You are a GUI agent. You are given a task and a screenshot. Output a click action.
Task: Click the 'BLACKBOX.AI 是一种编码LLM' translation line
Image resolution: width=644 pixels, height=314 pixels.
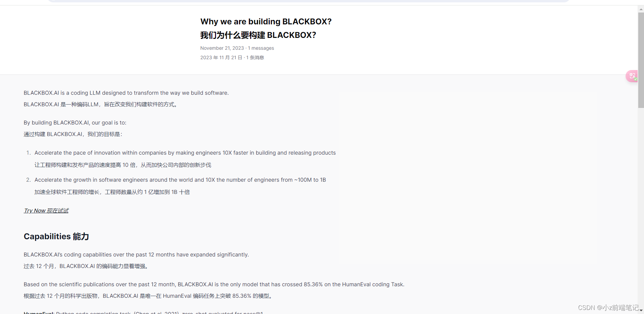[101, 105]
